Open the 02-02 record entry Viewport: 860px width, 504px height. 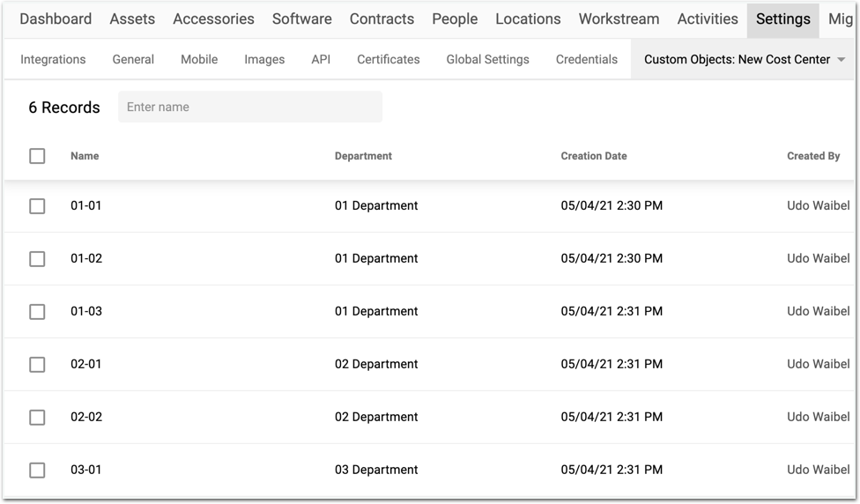[86, 417]
